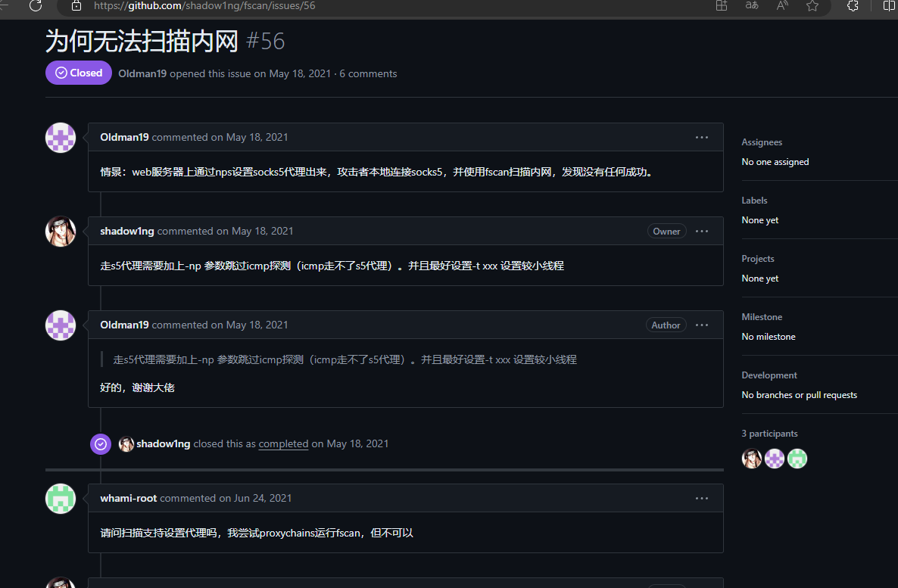Click shadow1ng avatar beside Owner comment

[61, 232]
